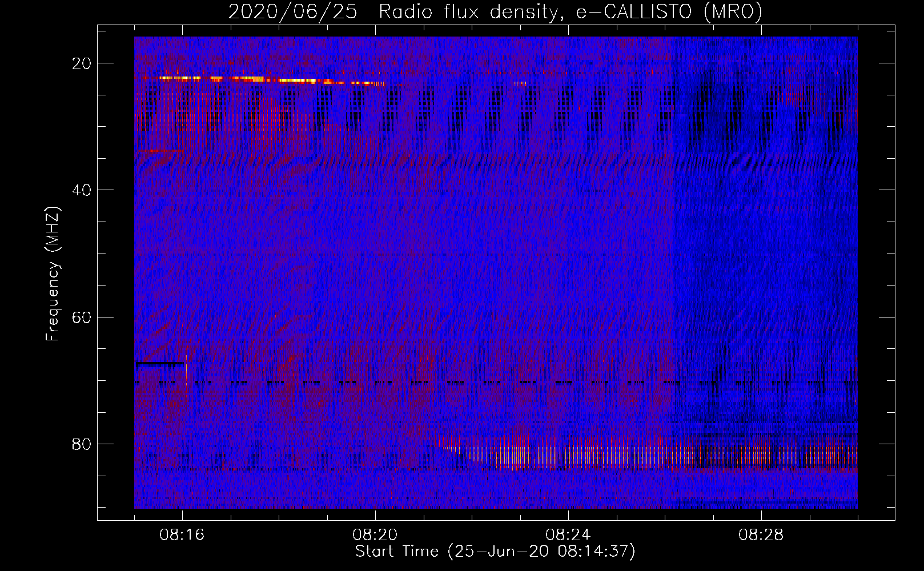Click the 08:16 time tick label
Viewport: 924px width, 571px height.
182,535
